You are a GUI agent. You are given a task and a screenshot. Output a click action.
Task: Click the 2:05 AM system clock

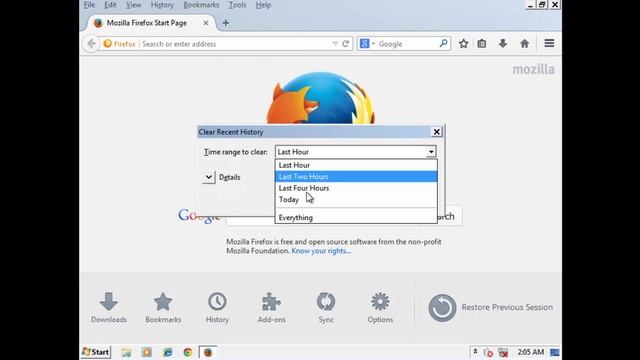[x=531, y=352]
